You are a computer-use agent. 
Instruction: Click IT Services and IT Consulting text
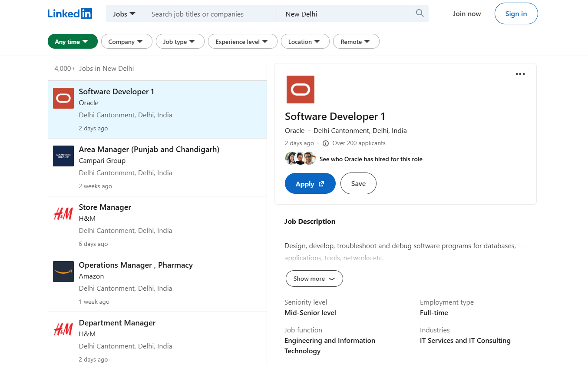(465, 340)
